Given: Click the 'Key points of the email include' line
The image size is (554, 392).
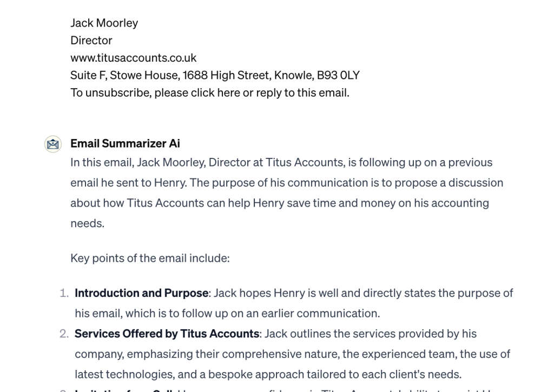Looking at the screenshot, I should [150, 258].
